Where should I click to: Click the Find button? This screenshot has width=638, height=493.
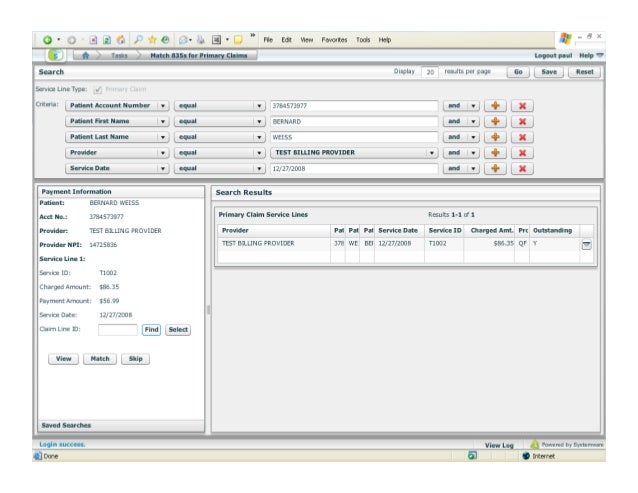(151, 329)
